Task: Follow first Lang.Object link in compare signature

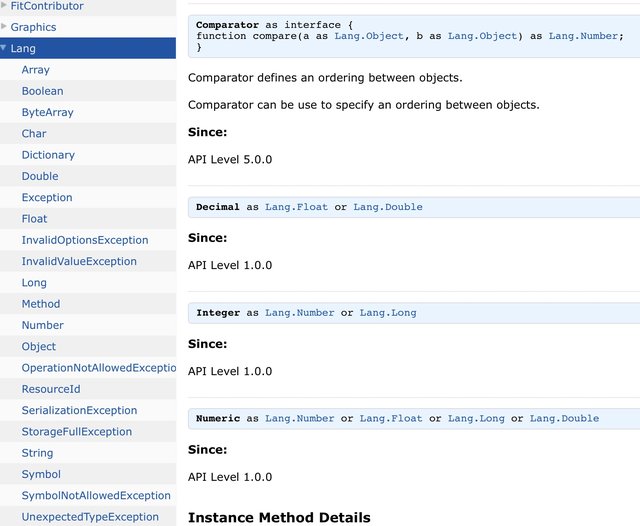Action: click(x=369, y=36)
